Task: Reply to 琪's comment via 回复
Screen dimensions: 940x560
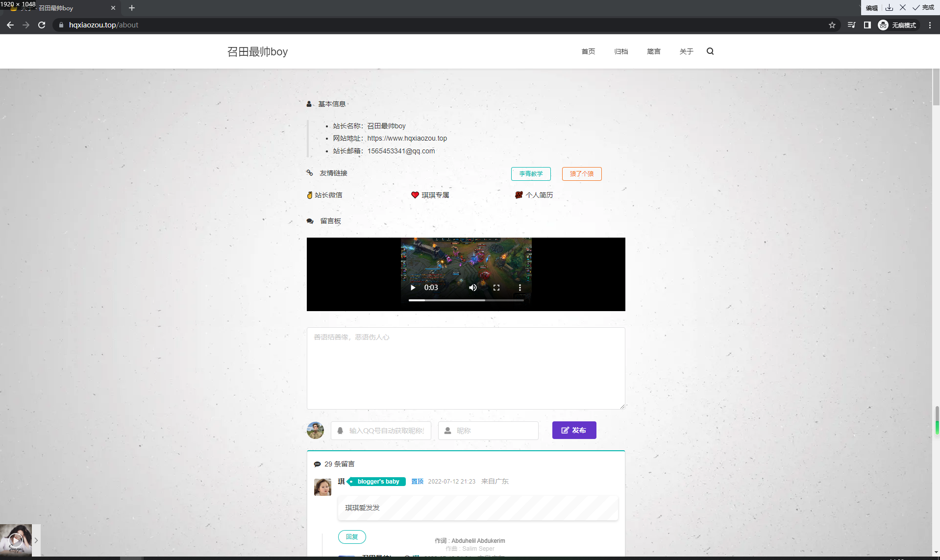Action: [x=352, y=537]
